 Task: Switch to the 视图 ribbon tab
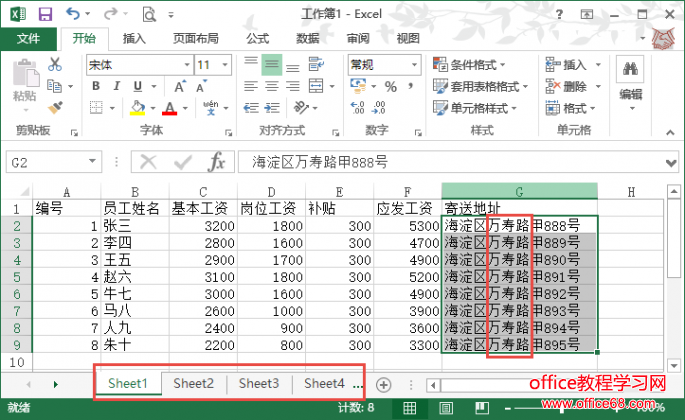pos(408,38)
